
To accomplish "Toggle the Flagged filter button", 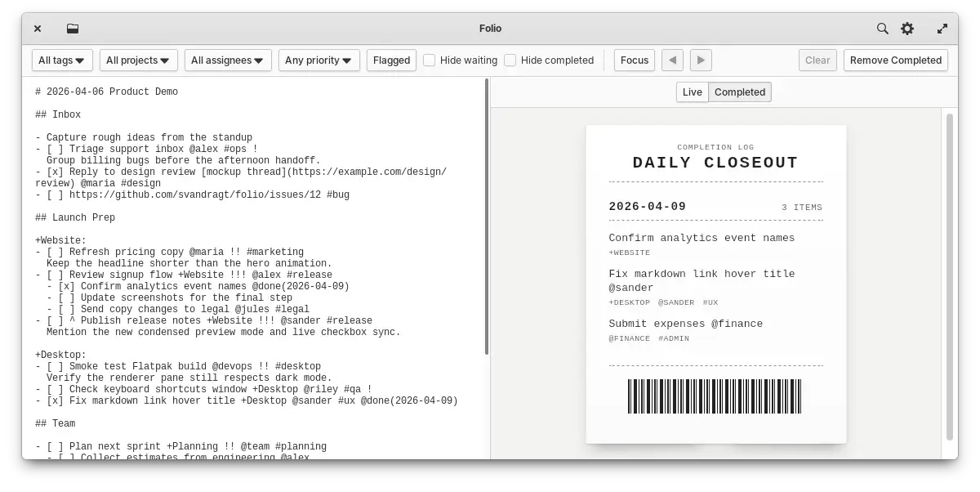I will tap(391, 60).
